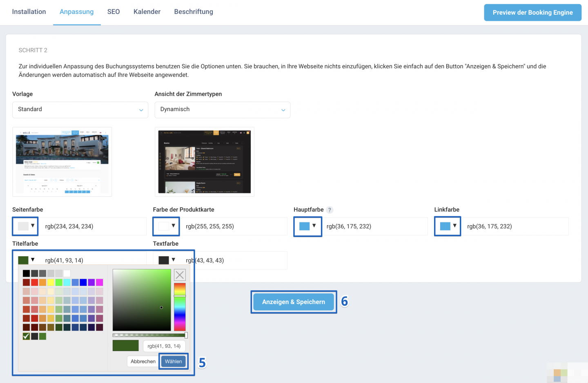Click the light Standard template preview thumbnail

point(62,162)
